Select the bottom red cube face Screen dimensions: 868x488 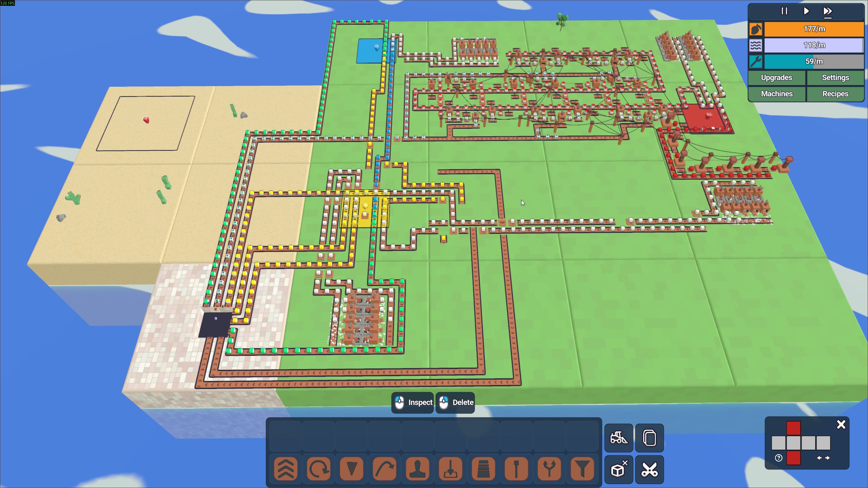click(793, 458)
